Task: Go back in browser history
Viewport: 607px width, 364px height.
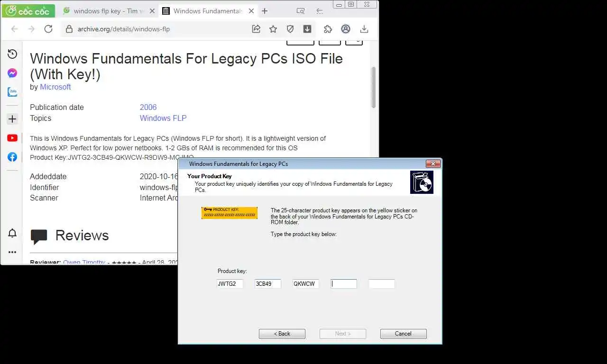Action: [14, 29]
